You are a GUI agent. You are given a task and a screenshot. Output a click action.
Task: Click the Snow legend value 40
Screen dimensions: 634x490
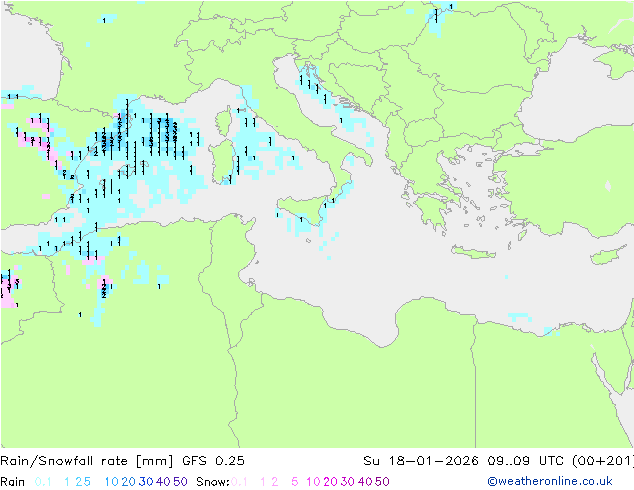(365, 482)
